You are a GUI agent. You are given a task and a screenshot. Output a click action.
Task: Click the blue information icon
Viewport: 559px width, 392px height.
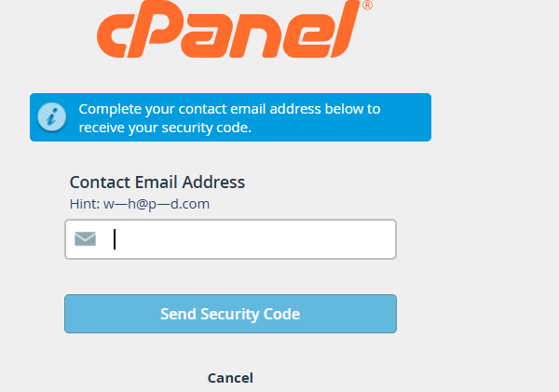51,117
